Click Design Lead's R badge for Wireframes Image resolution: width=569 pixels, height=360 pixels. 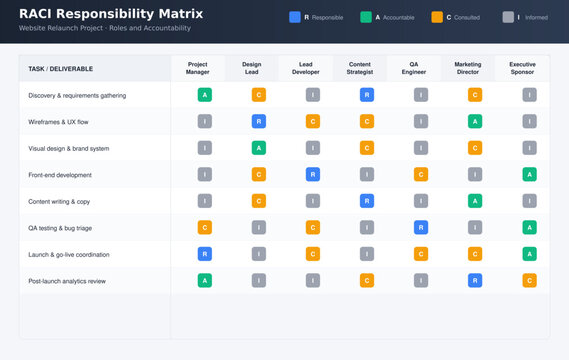click(259, 121)
